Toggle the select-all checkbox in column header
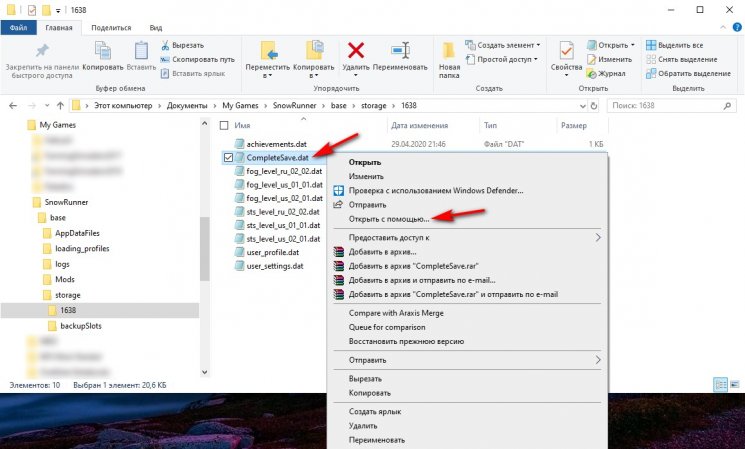745x449 pixels. coord(224,126)
